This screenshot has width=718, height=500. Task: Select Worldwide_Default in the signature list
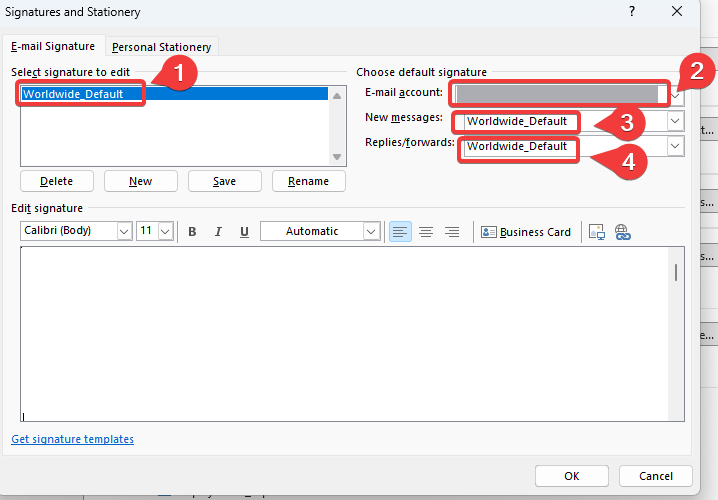point(73,94)
